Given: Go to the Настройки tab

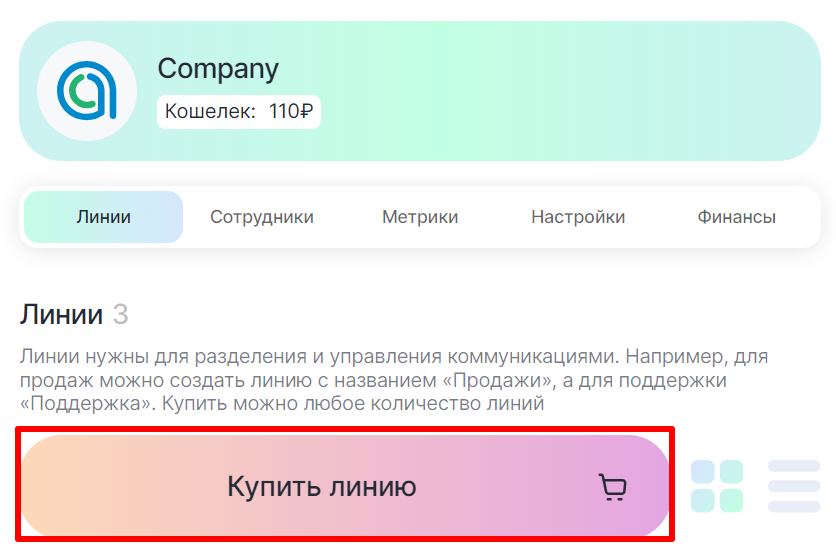Looking at the screenshot, I should tap(578, 217).
